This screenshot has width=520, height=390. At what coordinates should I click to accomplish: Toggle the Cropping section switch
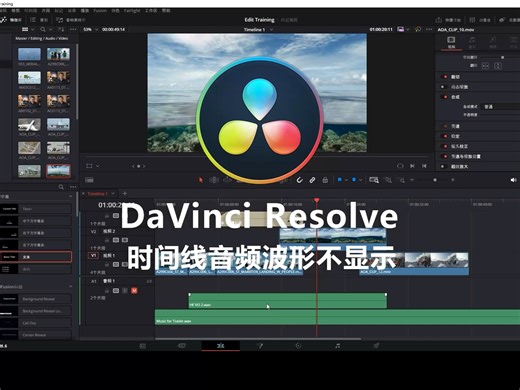[445, 77]
